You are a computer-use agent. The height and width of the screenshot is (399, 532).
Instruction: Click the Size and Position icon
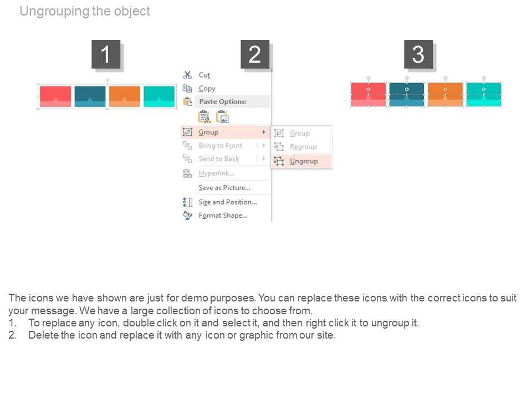pyautogui.click(x=187, y=202)
